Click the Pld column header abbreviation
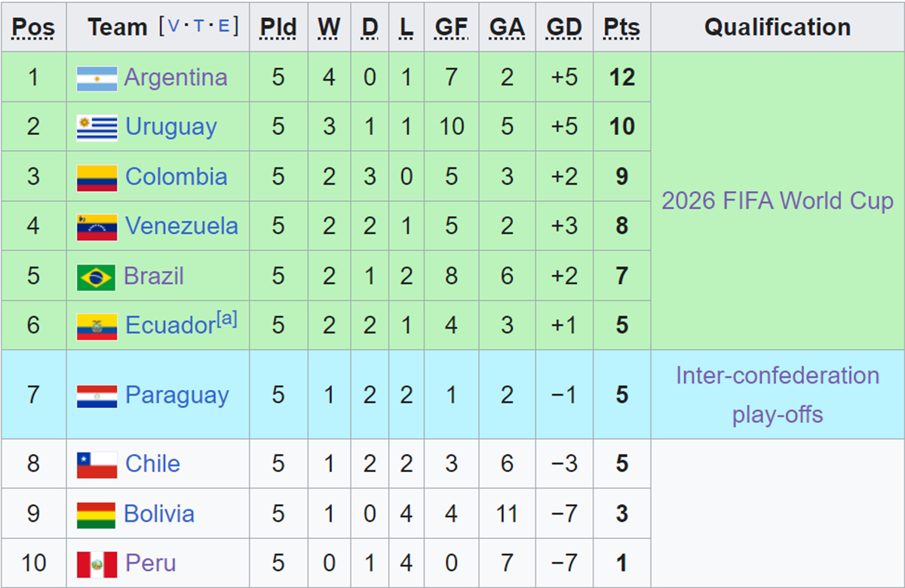Viewport: 905px width, 588px height. [278, 28]
